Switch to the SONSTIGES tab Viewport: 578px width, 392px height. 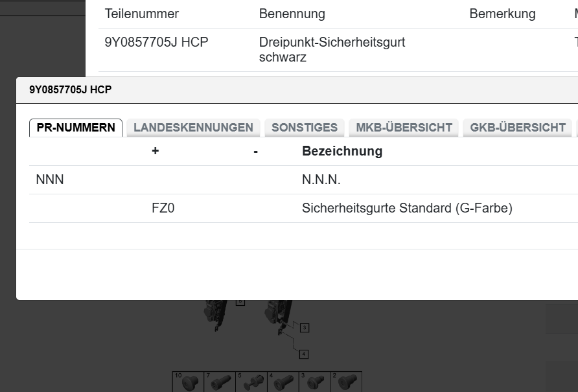click(305, 128)
